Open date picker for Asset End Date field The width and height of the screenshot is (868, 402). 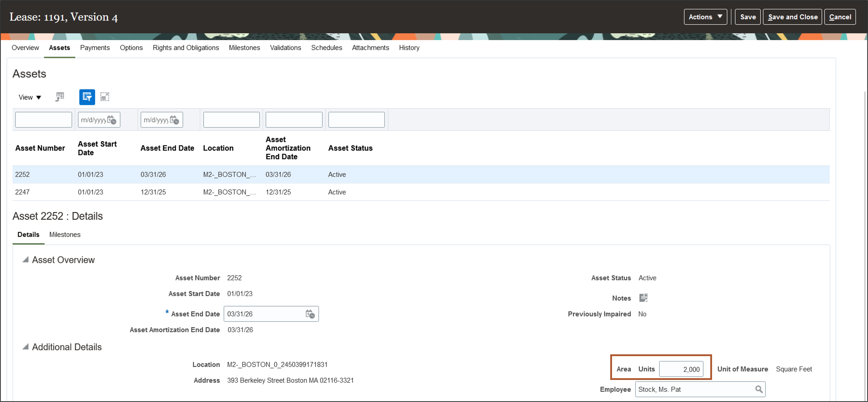click(x=310, y=314)
